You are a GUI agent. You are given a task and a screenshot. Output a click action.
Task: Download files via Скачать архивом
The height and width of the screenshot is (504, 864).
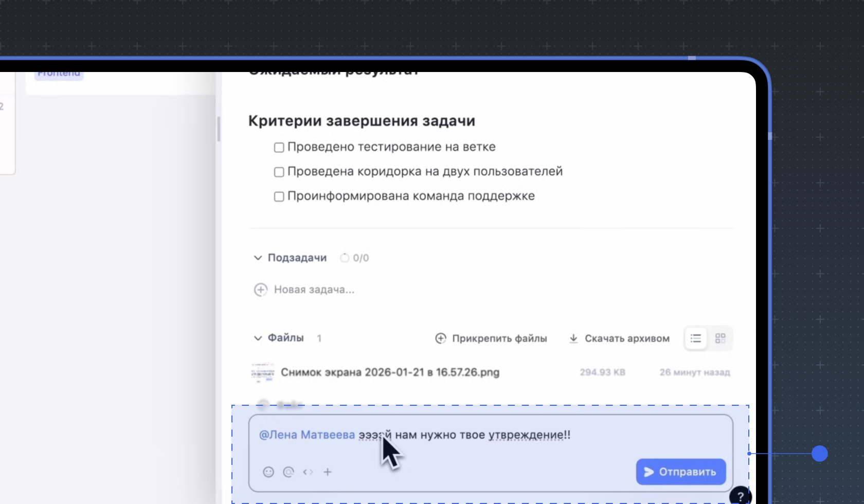coord(619,338)
